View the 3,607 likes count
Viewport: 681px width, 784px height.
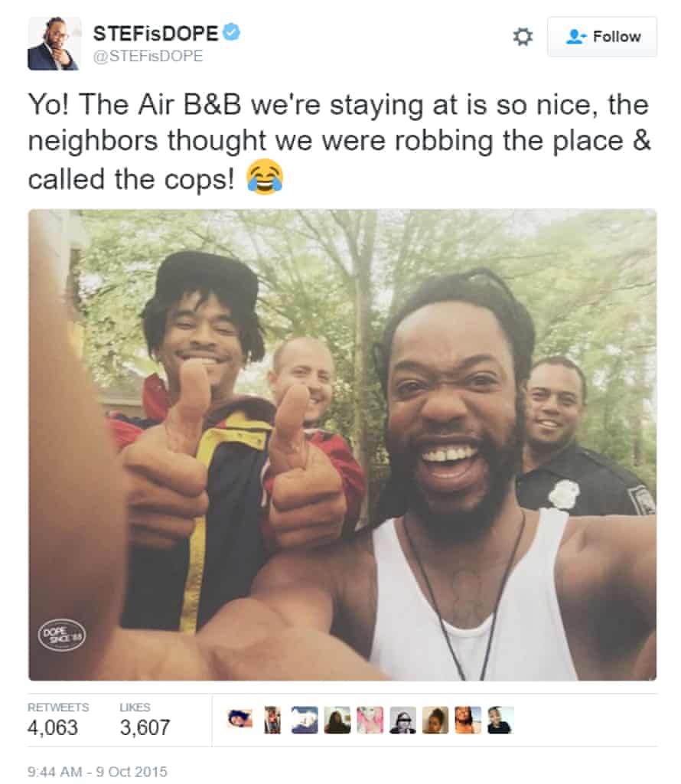click(x=145, y=727)
